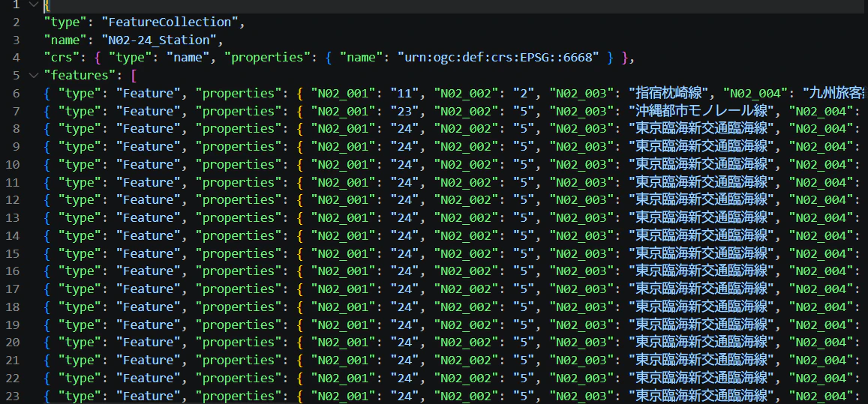Image resolution: width=868 pixels, height=404 pixels.
Task: Click the "urn:ogc:def:crs:EPSG::6668" string
Action: pyautogui.click(x=498, y=58)
